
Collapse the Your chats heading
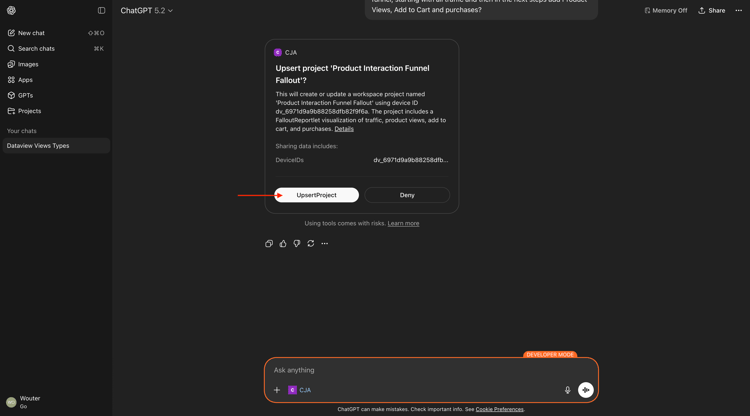coord(22,131)
